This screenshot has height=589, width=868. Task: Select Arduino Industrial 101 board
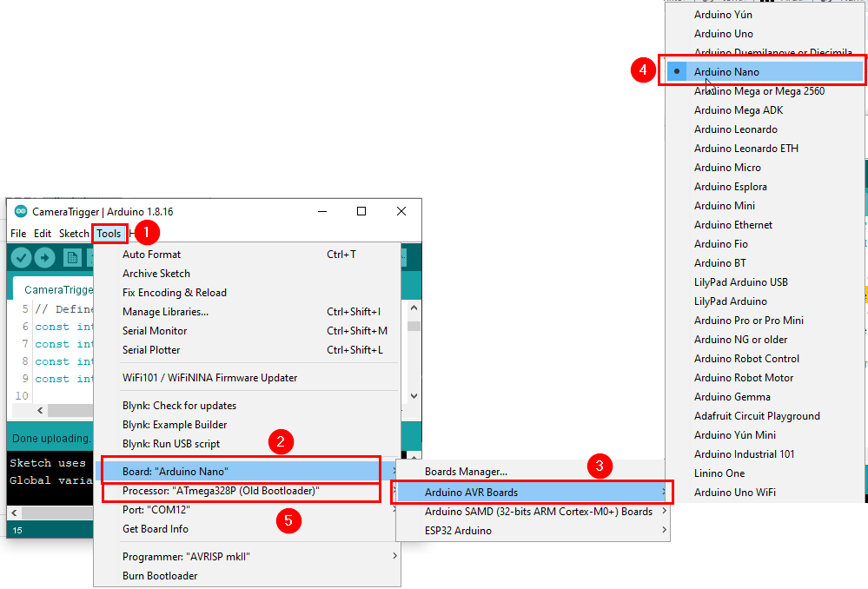(x=764, y=454)
